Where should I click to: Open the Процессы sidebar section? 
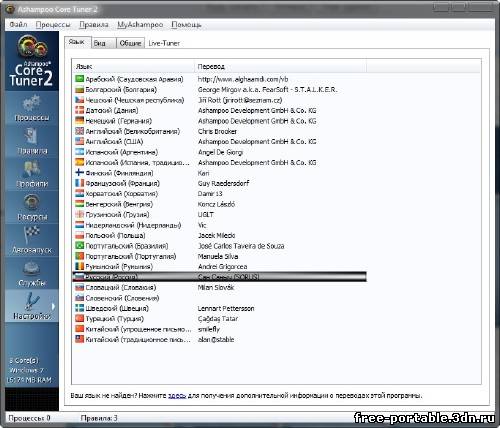click(x=32, y=107)
